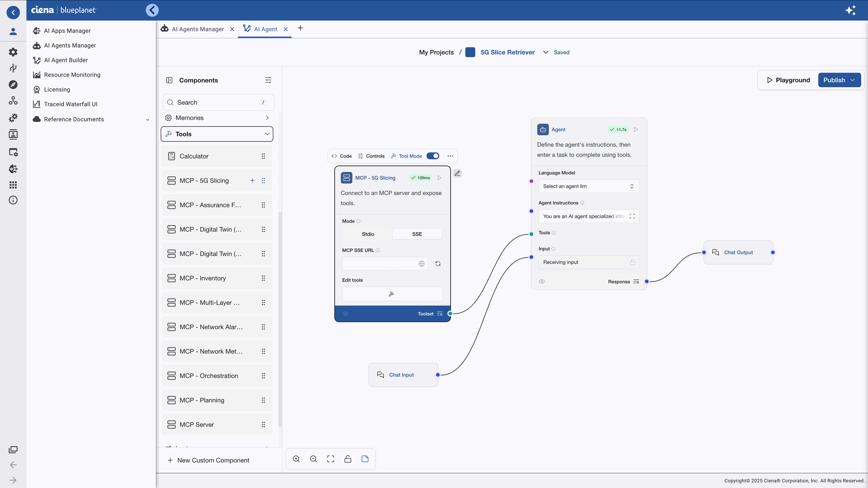Screen dimensions: 868x488
Task: Add a new tab with plus
Action: tap(301, 28)
